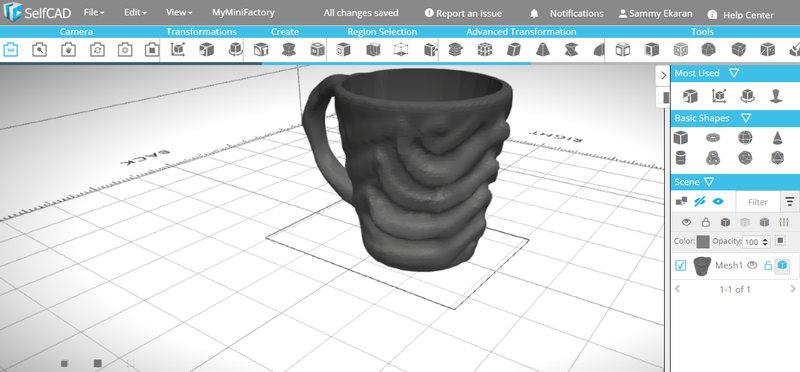This screenshot has height=372, width=800.
Task: Click the stamp icon in Most Used
Action: pyautogui.click(x=777, y=95)
